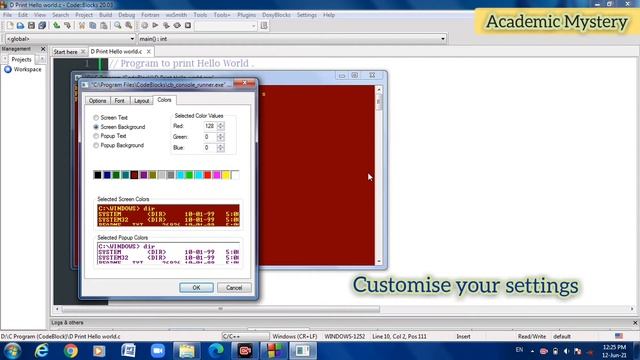Click the Copy toolbar icon
Viewport: 640px width, 360px height.
[x=93, y=26]
